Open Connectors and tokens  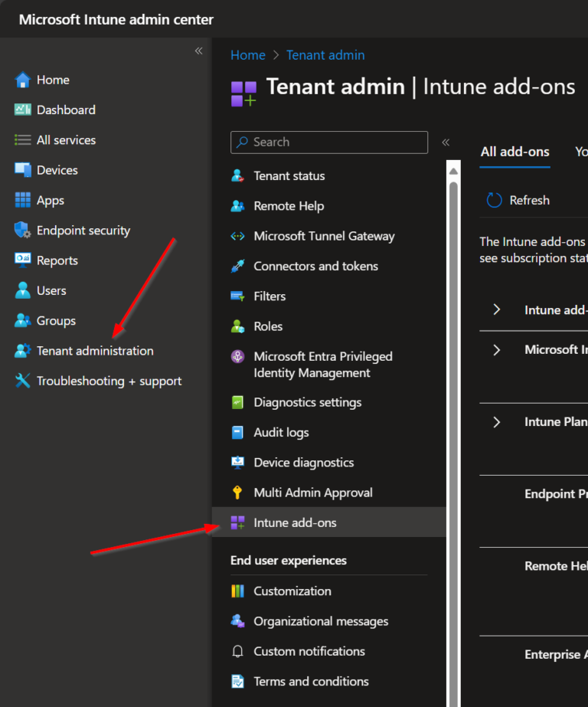(315, 266)
